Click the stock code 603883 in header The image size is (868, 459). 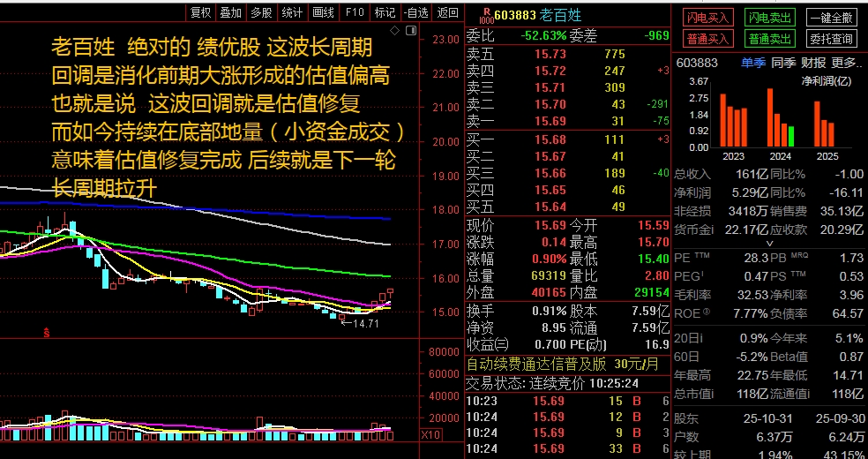(516, 16)
